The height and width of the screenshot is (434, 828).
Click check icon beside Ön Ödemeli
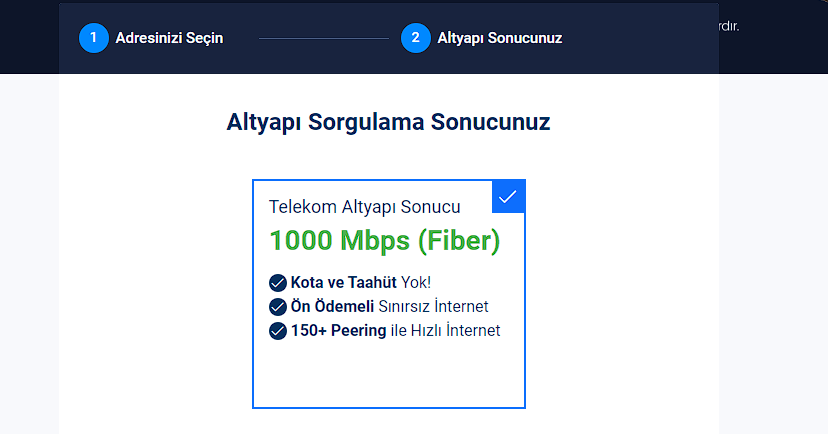click(278, 306)
